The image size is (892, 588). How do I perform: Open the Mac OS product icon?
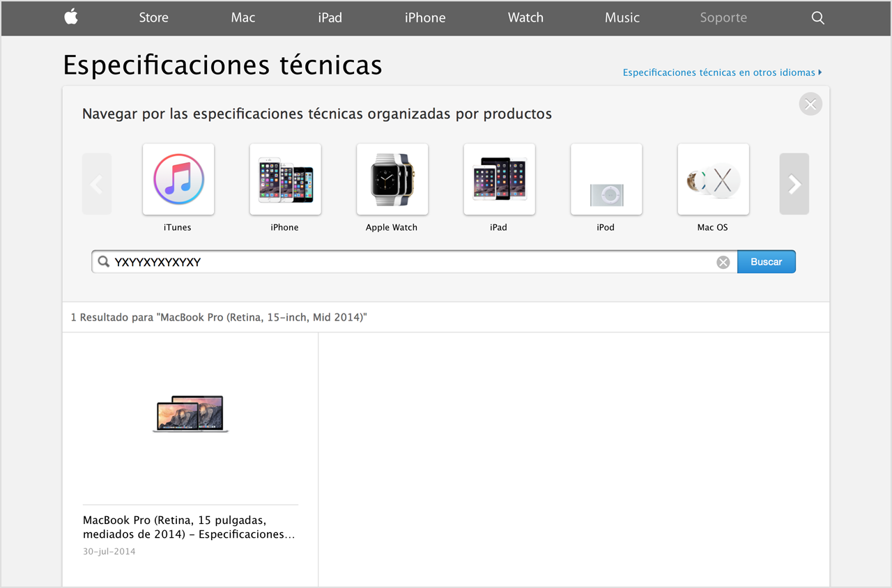tap(713, 180)
